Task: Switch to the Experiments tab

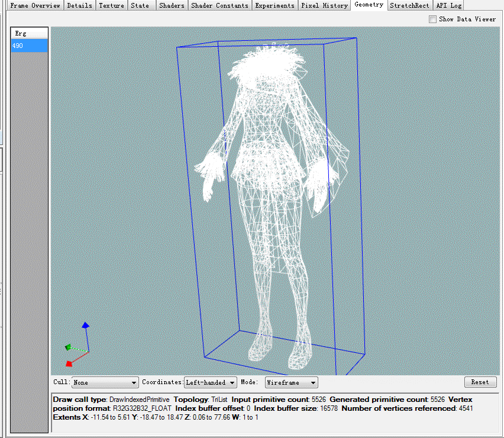Action: tap(274, 5)
